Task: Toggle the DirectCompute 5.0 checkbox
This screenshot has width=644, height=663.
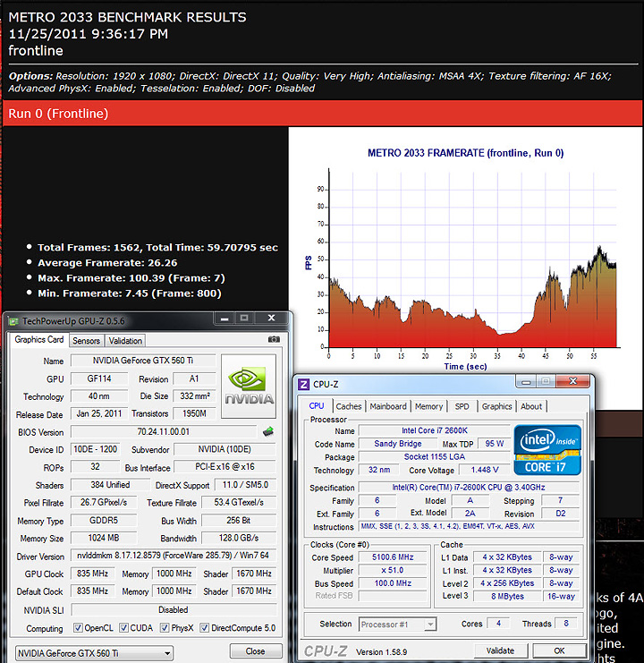Action: point(204,628)
